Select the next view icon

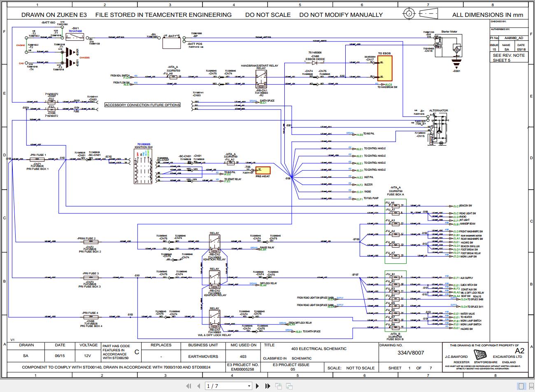coord(288,386)
